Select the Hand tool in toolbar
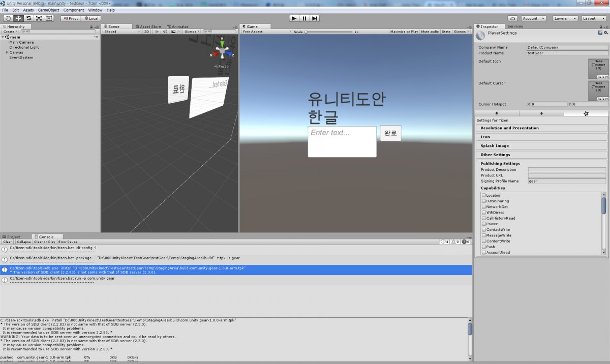Viewport: 610px width, 364px height. (8, 18)
